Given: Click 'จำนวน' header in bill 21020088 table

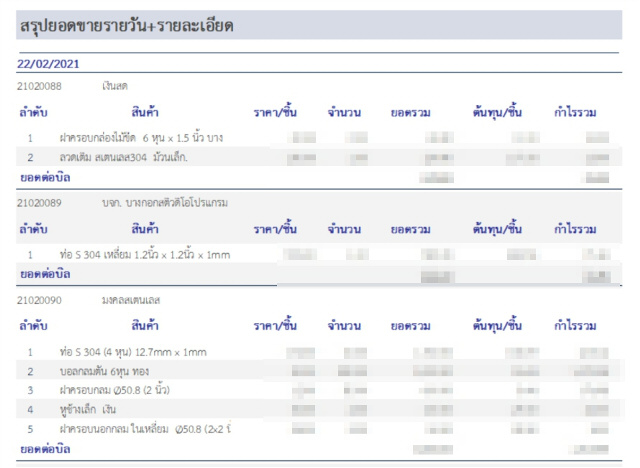Looking at the screenshot, I should 344,113.
